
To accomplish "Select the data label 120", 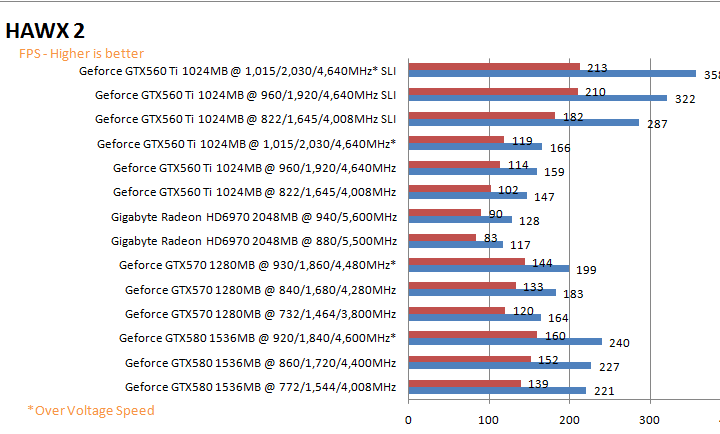I will [x=523, y=311].
